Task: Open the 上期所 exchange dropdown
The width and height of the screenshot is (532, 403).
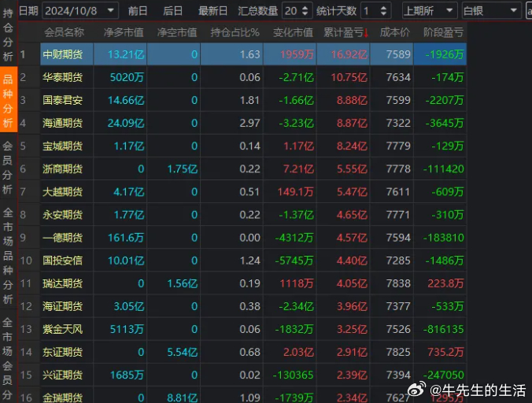Action: 429,11
